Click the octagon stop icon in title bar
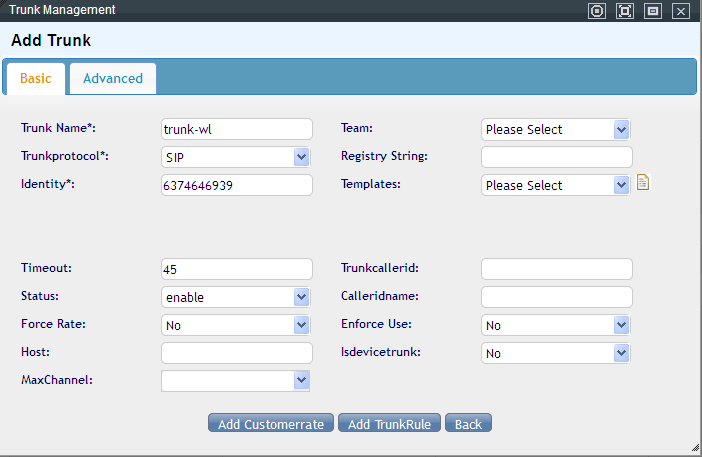The height and width of the screenshot is (457, 702). [x=597, y=11]
